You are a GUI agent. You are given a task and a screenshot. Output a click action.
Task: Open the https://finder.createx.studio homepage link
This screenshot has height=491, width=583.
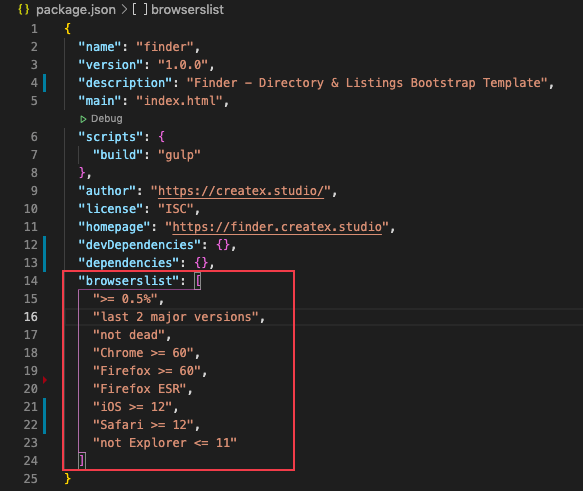277,227
